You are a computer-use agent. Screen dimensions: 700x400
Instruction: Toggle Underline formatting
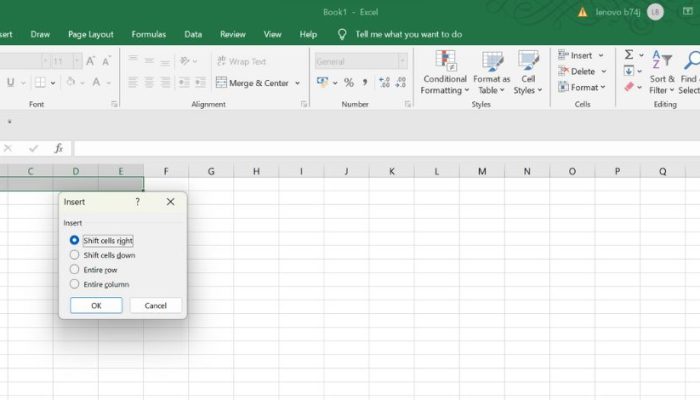point(11,82)
